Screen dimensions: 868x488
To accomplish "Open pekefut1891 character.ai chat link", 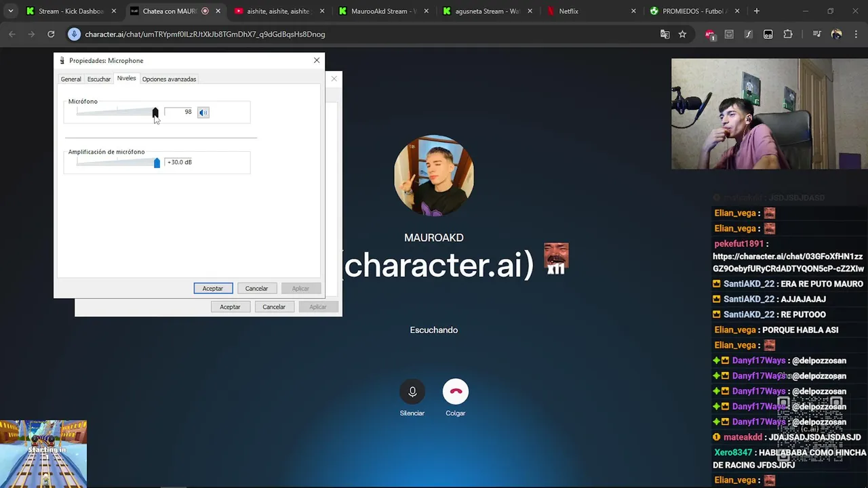I will 788,262.
